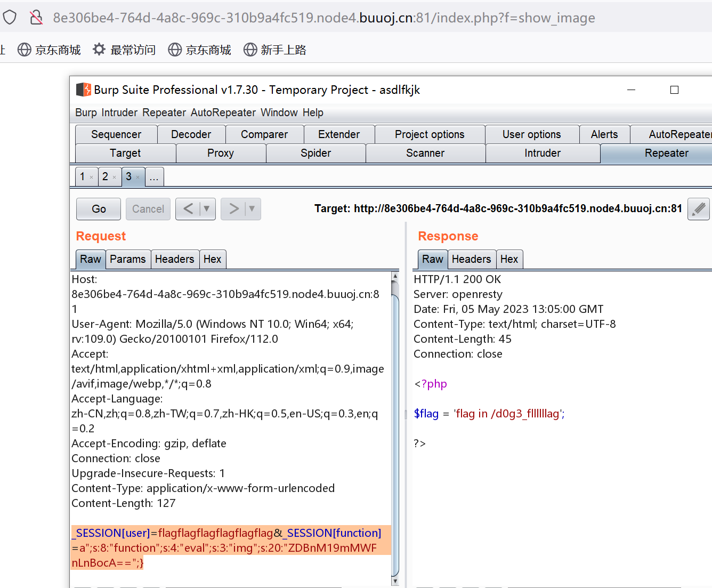This screenshot has width=712, height=588.
Task: Select the Response Hex tab
Action: [x=509, y=259]
